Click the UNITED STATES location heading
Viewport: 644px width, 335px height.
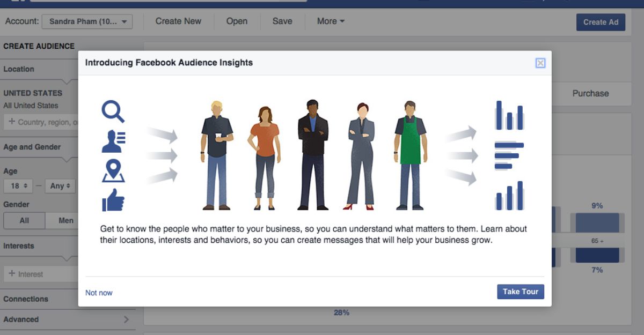point(33,93)
